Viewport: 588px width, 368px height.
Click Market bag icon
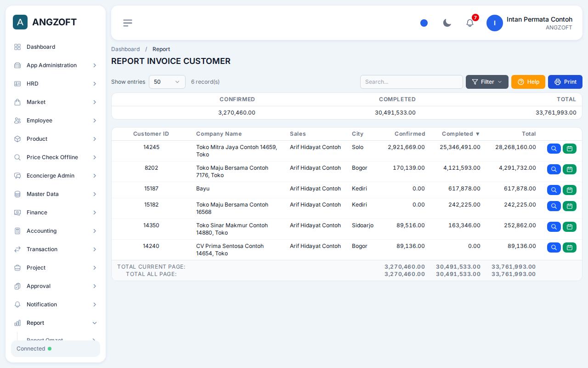(17, 102)
